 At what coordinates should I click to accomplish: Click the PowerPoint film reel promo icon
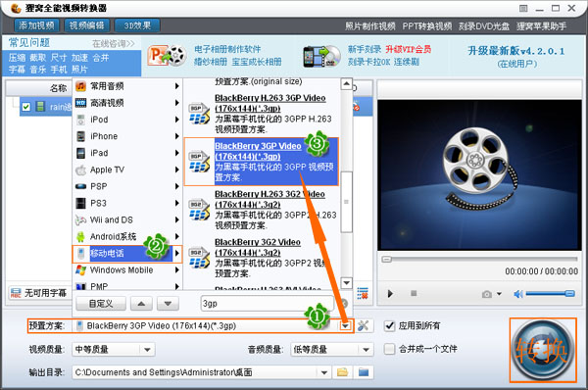pos(167,56)
